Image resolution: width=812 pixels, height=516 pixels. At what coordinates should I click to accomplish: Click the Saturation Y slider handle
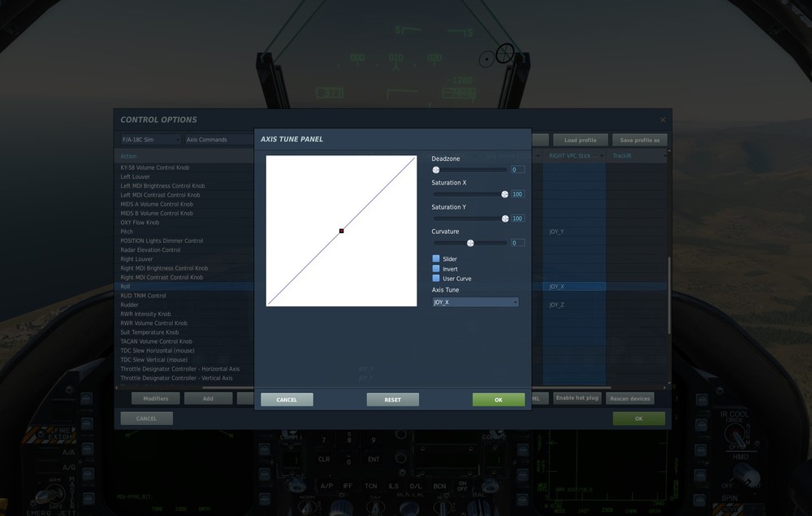coord(505,219)
